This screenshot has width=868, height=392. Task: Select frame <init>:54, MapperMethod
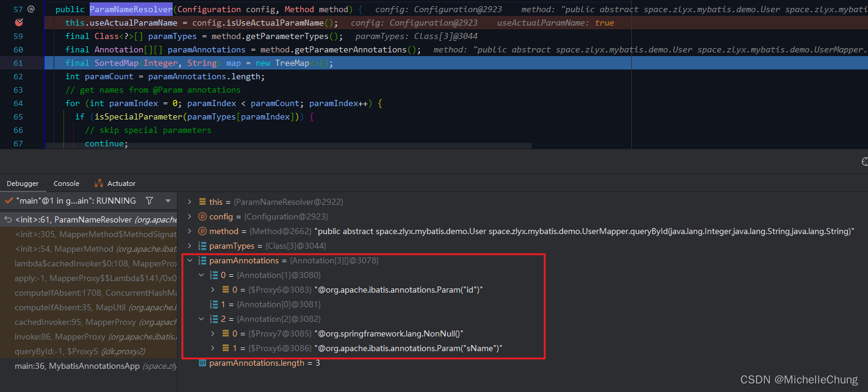88,249
